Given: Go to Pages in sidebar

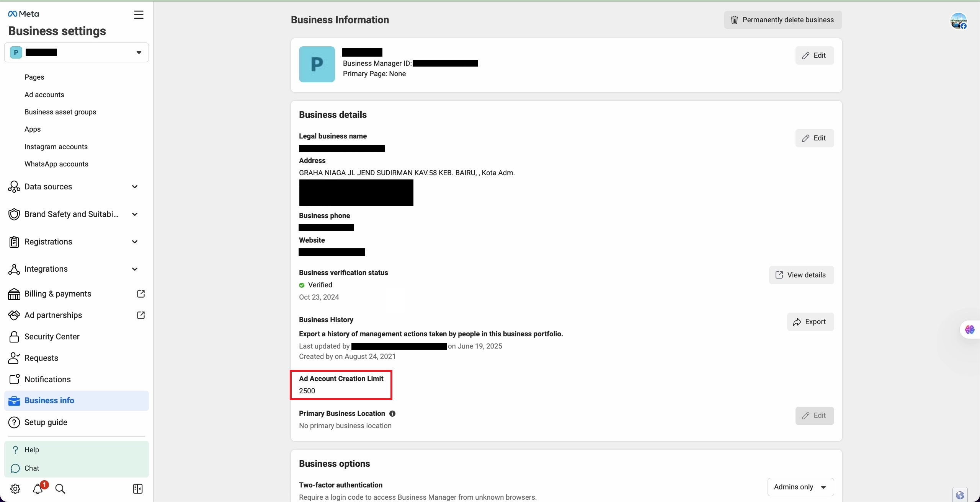Looking at the screenshot, I should point(34,77).
